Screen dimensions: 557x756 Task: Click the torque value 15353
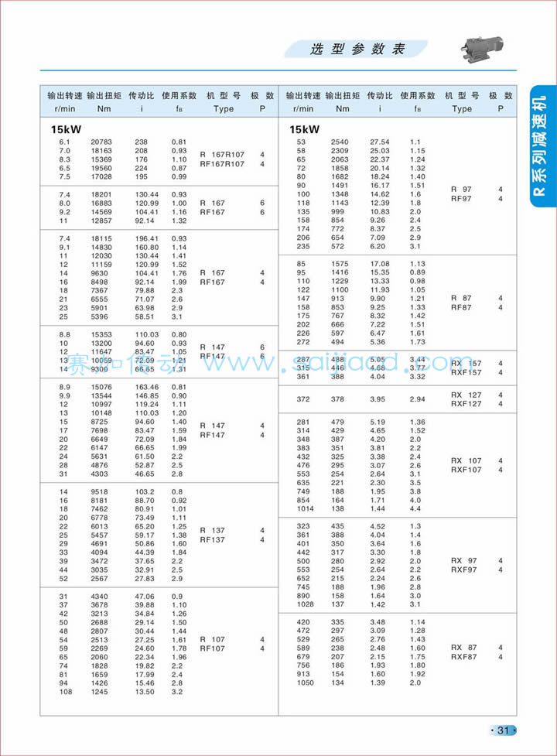coord(101,334)
